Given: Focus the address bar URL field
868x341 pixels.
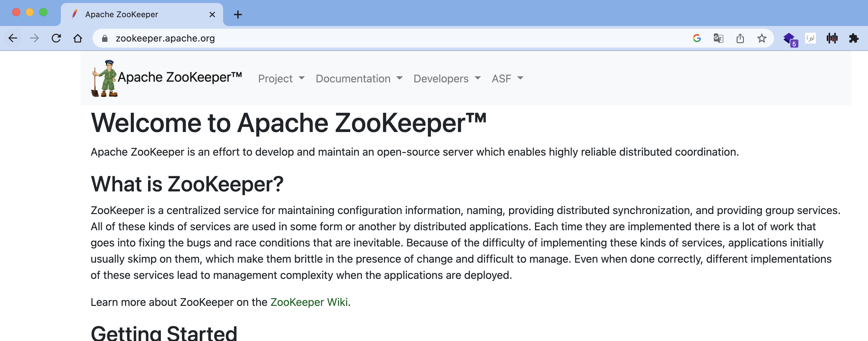Looking at the screenshot, I should pyautogui.click(x=372, y=38).
